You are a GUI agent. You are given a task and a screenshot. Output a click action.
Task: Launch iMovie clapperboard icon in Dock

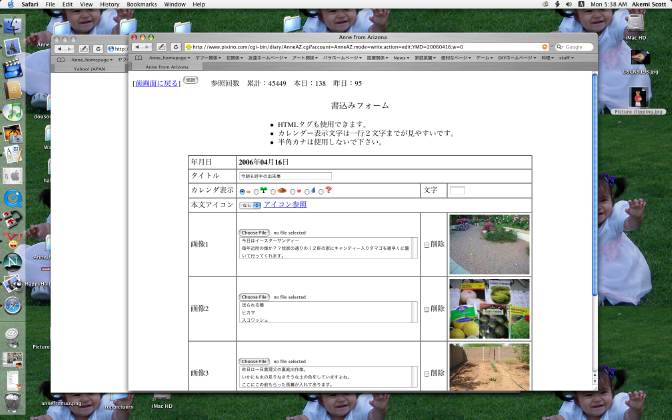coord(12,69)
